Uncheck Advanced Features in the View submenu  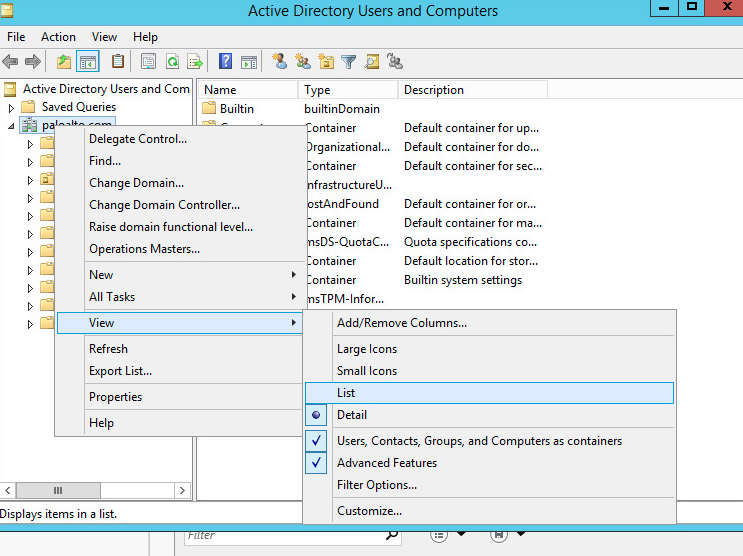pyautogui.click(x=386, y=463)
